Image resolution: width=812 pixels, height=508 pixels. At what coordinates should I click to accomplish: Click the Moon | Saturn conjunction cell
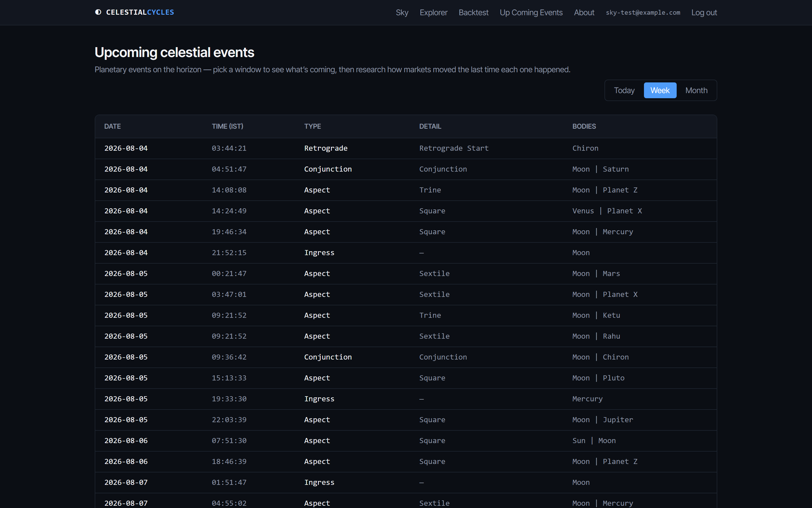click(600, 169)
